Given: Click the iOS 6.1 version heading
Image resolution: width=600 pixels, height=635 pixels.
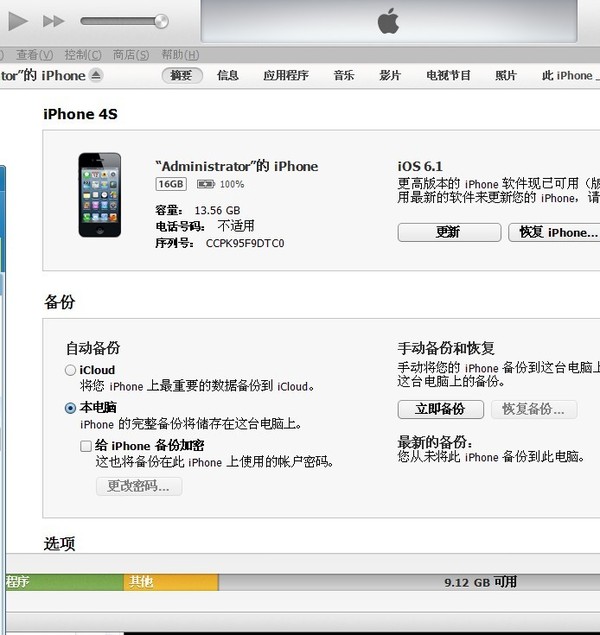Looking at the screenshot, I should (420, 166).
